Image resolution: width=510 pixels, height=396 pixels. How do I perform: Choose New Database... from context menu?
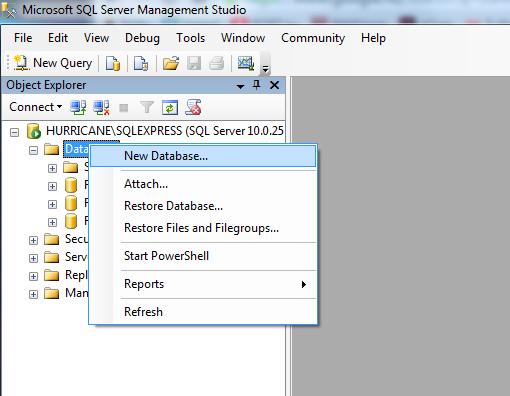pos(203,156)
